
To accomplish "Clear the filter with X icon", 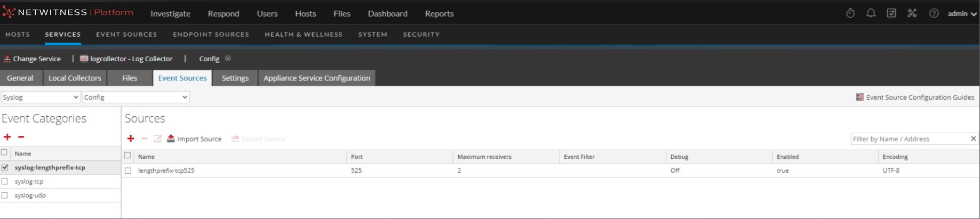I will (973, 139).
